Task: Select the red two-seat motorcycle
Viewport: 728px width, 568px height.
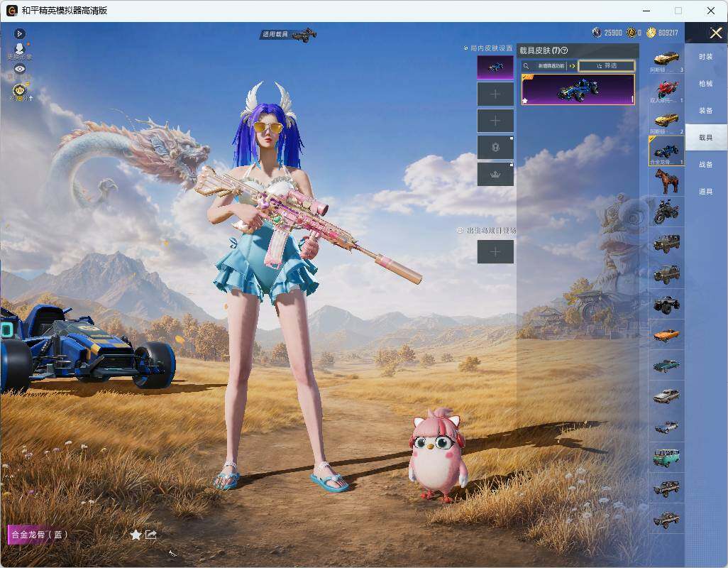Action: (666, 89)
